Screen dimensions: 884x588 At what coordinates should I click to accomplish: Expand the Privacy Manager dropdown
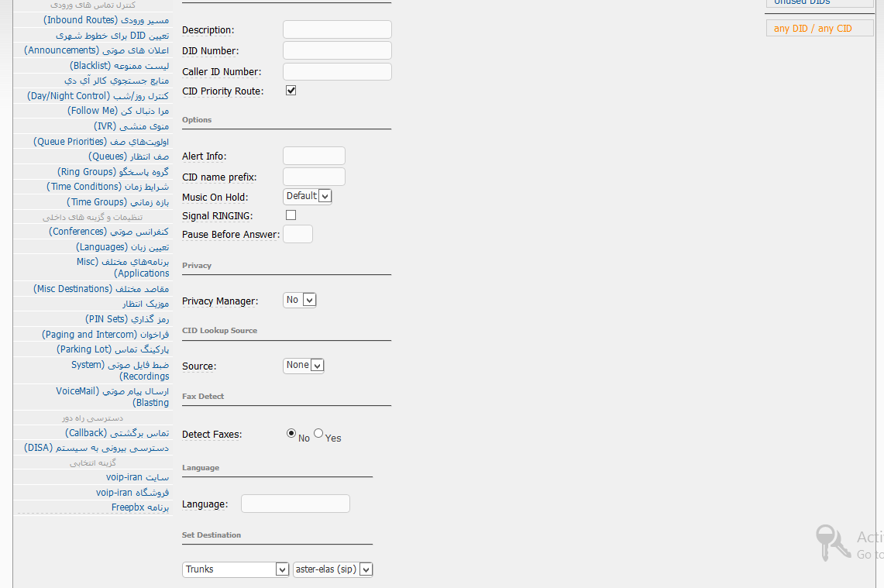point(300,300)
